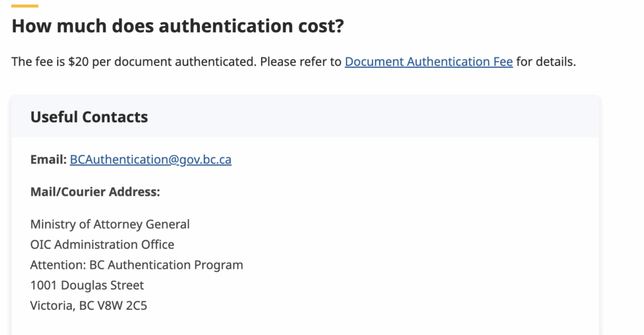Click the "Victoria, BC V8W 2C5" line
Image resolution: width=644 pixels, height=335 pixels.
click(89, 306)
